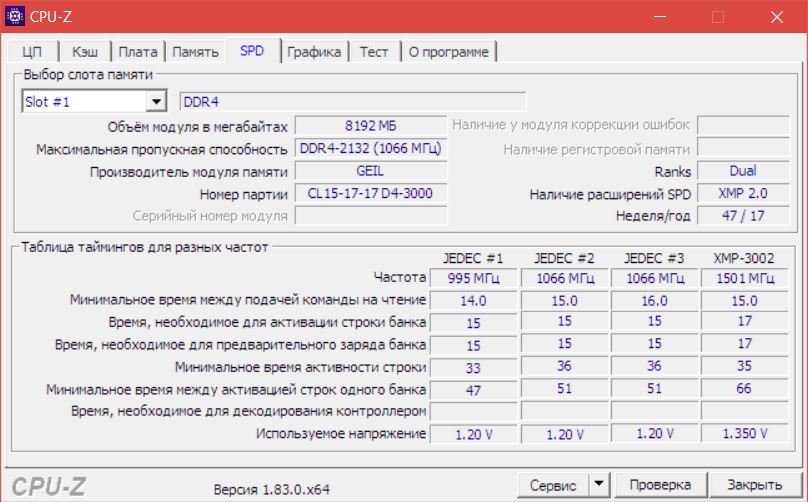
Task: Close the CPU-Z window
Action: pos(777,16)
